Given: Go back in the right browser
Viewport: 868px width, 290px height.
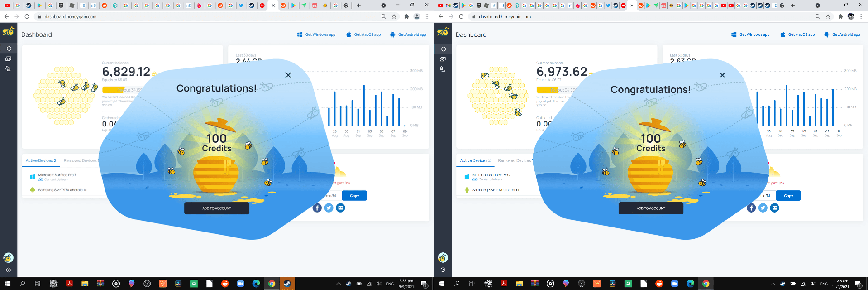Looking at the screenshot, I should [x=441, y=16].
